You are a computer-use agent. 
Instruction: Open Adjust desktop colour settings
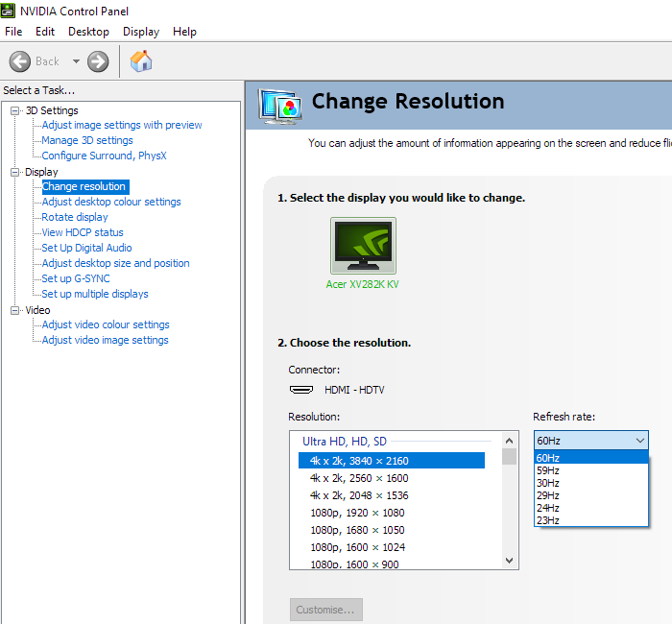(x=111, y=202)
